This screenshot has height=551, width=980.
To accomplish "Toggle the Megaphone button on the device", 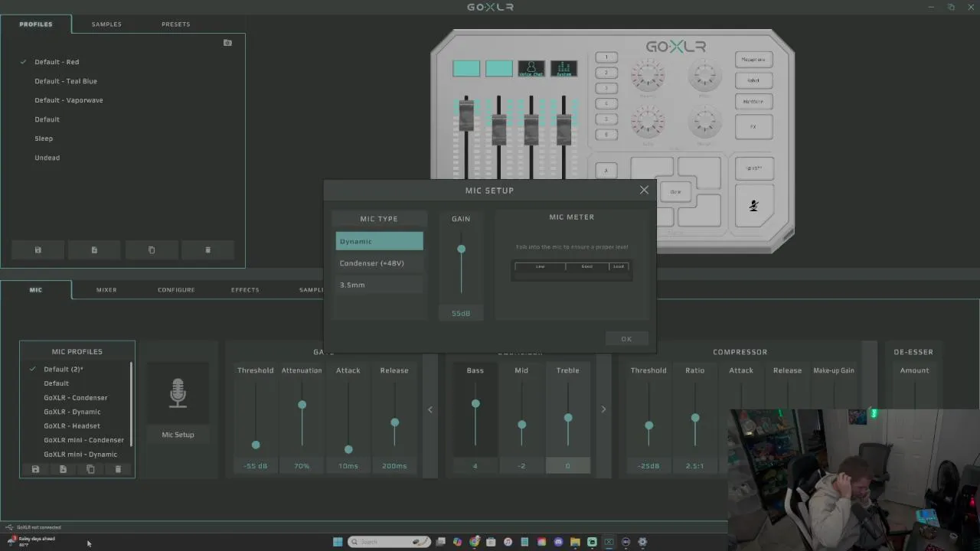I will click(753, 60).
